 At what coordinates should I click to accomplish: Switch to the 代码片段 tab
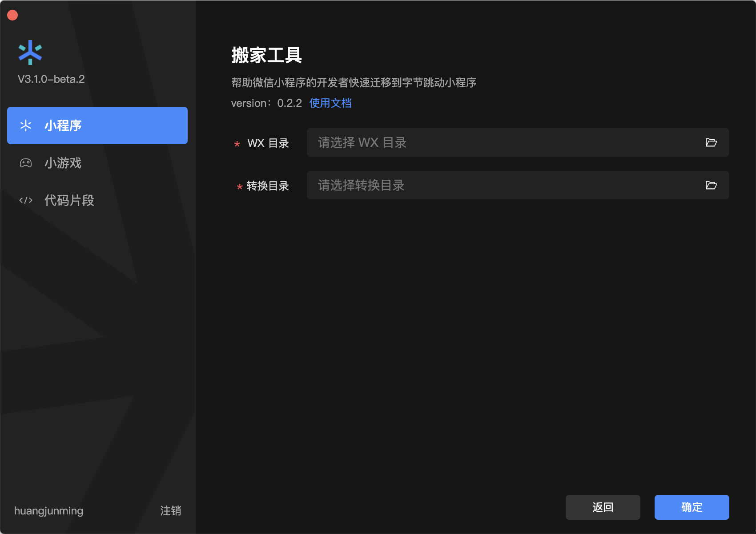97,200
